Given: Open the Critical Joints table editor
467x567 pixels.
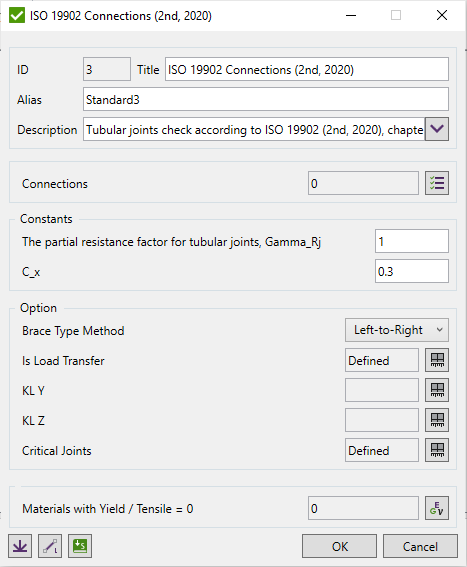Looking at the screenshot, I should 437,450.
